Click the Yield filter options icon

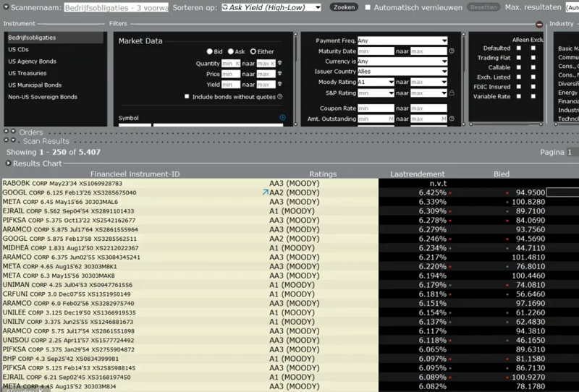[279, 84]
